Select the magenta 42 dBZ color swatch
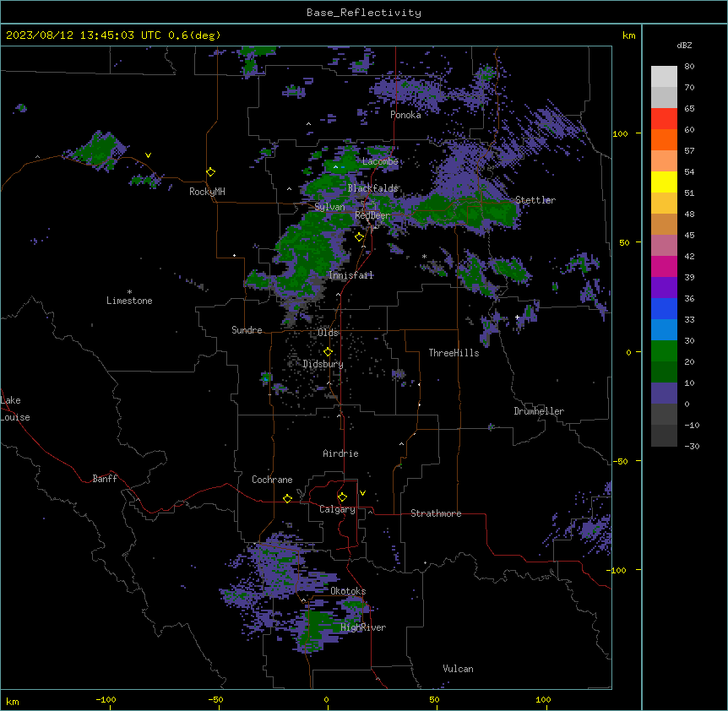728x711 pixels. (664, 266)
